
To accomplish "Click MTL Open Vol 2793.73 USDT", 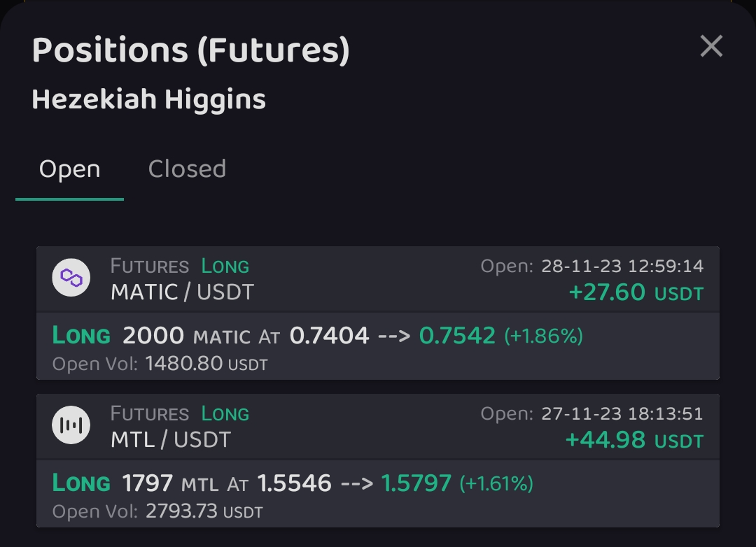I will click(204, 511).
